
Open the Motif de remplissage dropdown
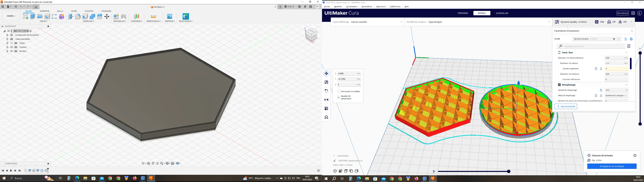pyautogui.click(x=616, y=95)
